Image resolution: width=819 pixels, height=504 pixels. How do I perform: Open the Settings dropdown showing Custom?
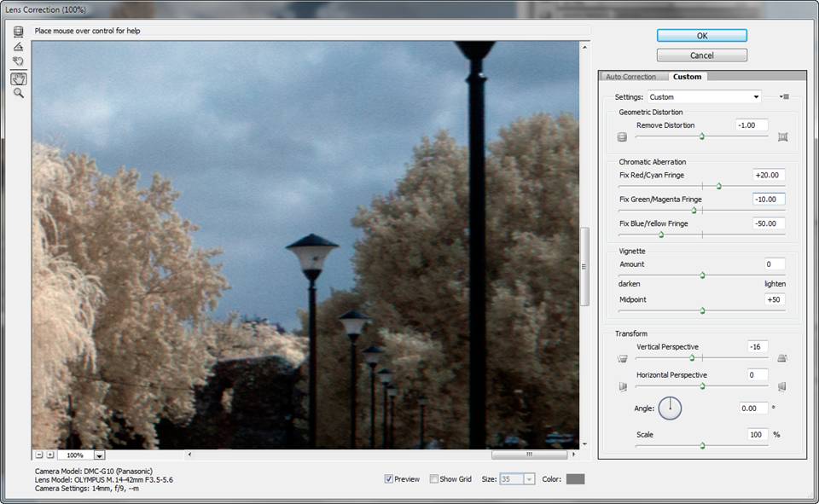pyautogui.click(x=704, y=97)
